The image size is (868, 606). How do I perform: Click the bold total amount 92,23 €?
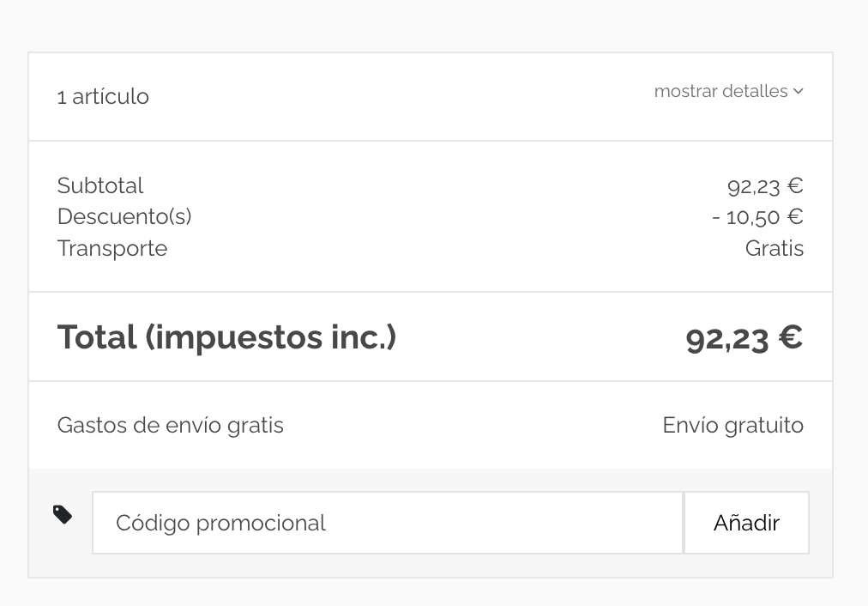click(x=744, y=337)
